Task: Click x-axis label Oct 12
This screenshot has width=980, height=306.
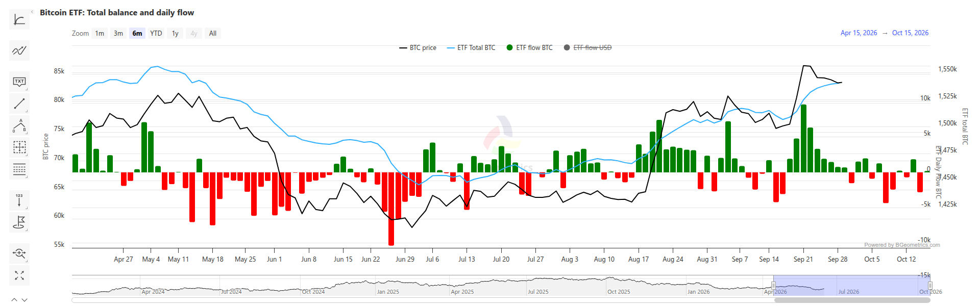Action: click(906, 259)
